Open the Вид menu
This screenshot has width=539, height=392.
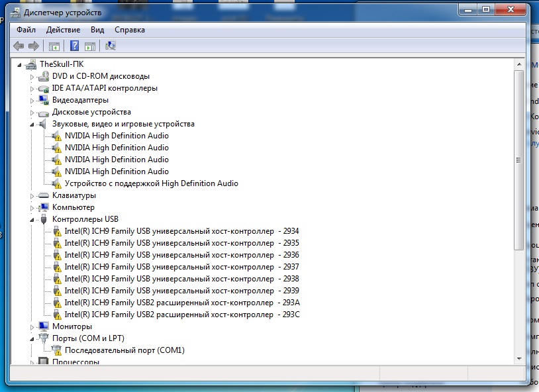pos(97,30)
